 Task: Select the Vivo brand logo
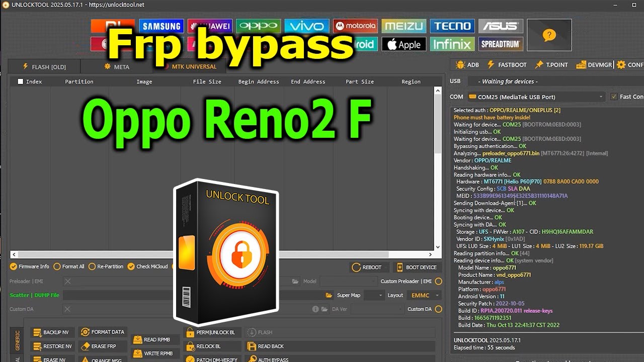point(306,26)
